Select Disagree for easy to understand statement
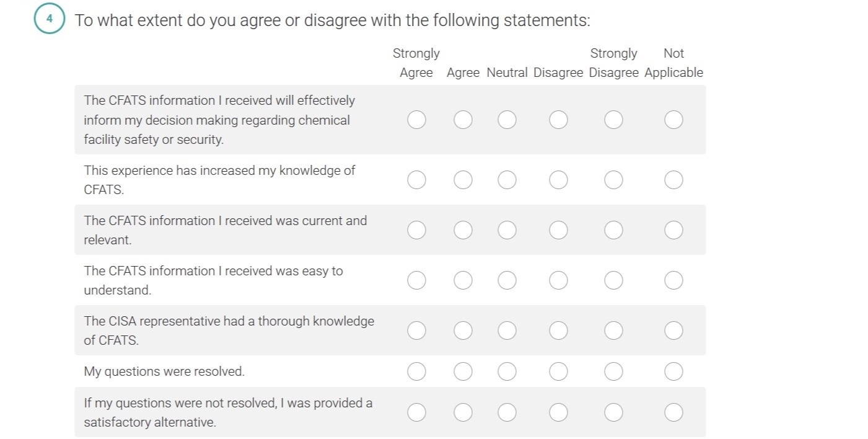 558,280
